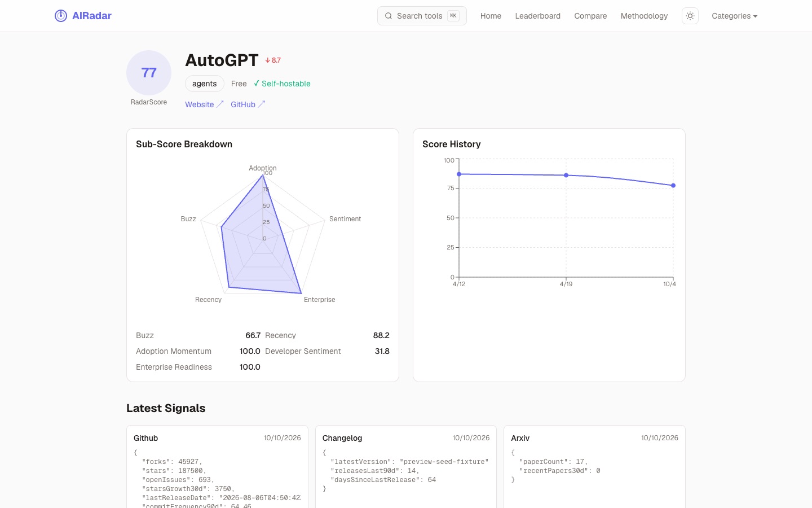The image size is (812, 508).
Task: Click the RadarScore 77 badge
Action: pyautogui.click(x=149, y=73)
